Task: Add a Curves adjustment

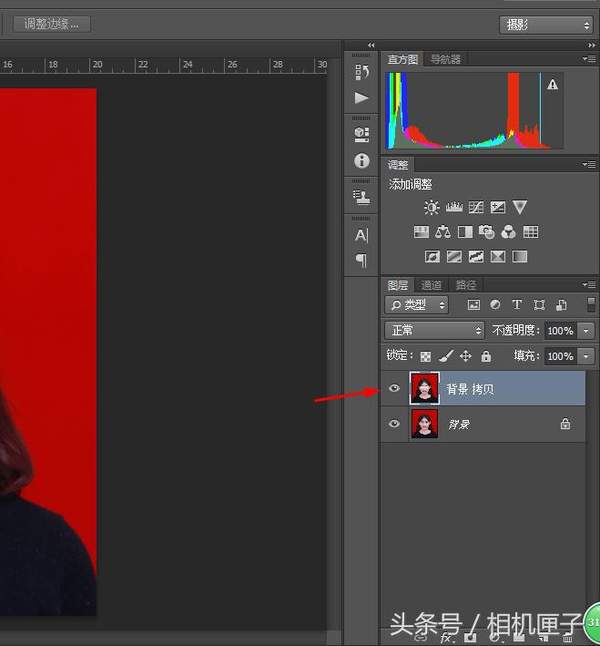Action: (476, 207)
